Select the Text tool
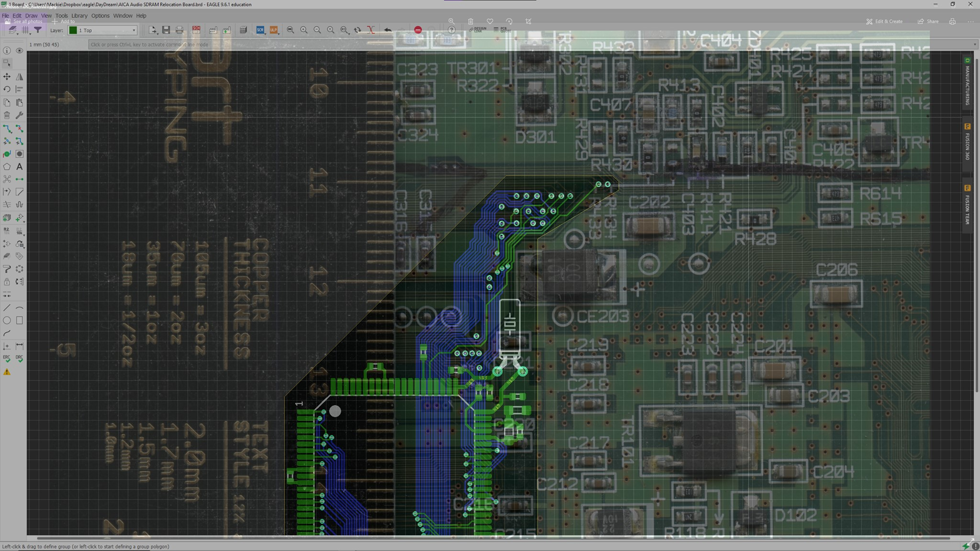This screenshot has height=551, width=980. [20, 167]
